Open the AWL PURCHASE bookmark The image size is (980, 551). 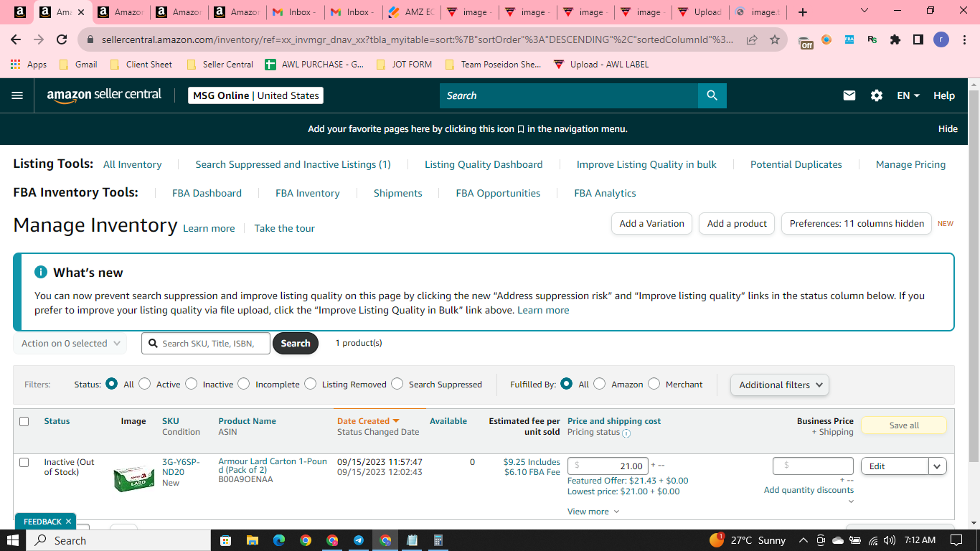pyautogui.click(x=314, y=65)
